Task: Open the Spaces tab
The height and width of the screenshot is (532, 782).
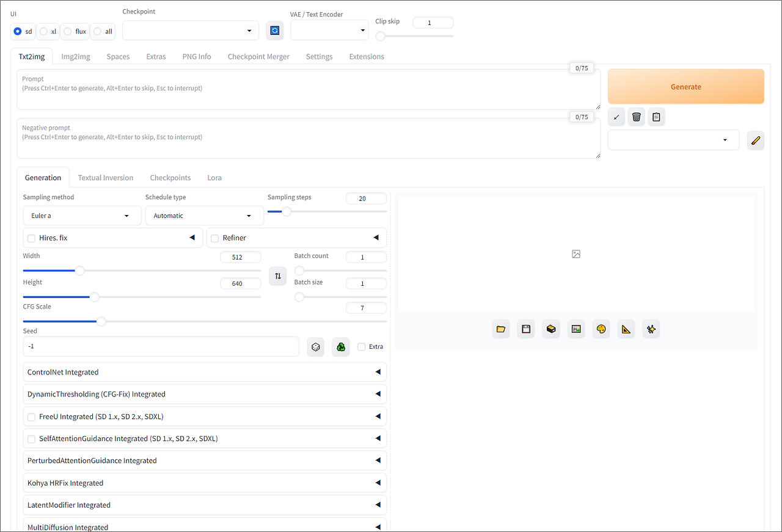Action: (118, 56)
